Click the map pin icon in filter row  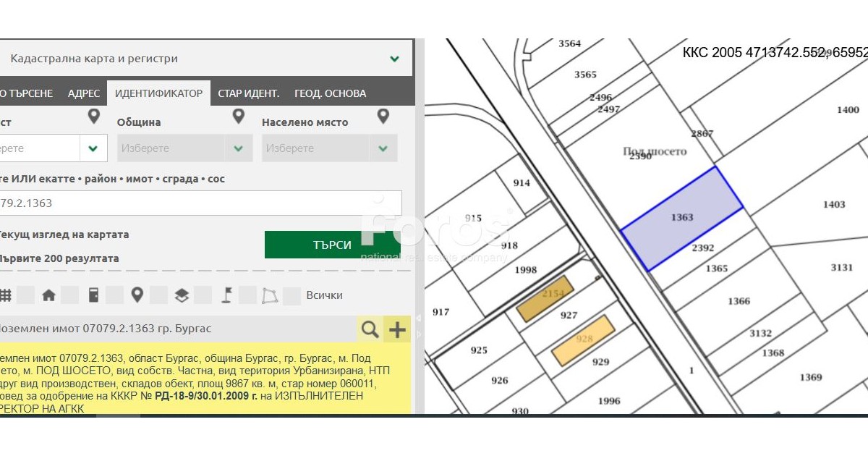click(137, 295)
